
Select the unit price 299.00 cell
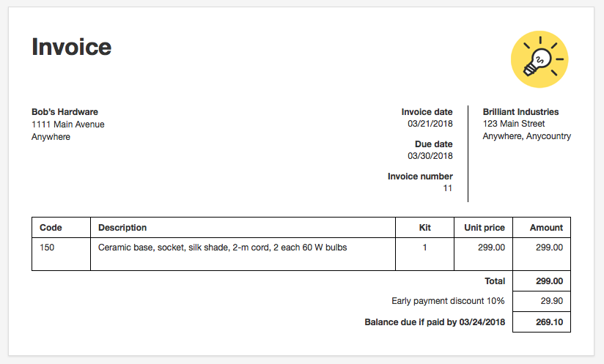click(x=484, y=254)
